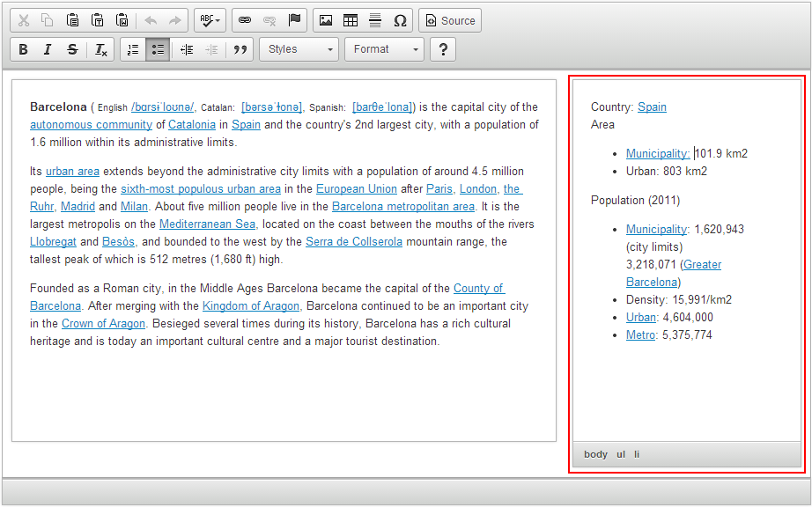Open the Urban link showing 4,604,000
The width and height of the screenshot is (812, 507).
coord(641,317)
